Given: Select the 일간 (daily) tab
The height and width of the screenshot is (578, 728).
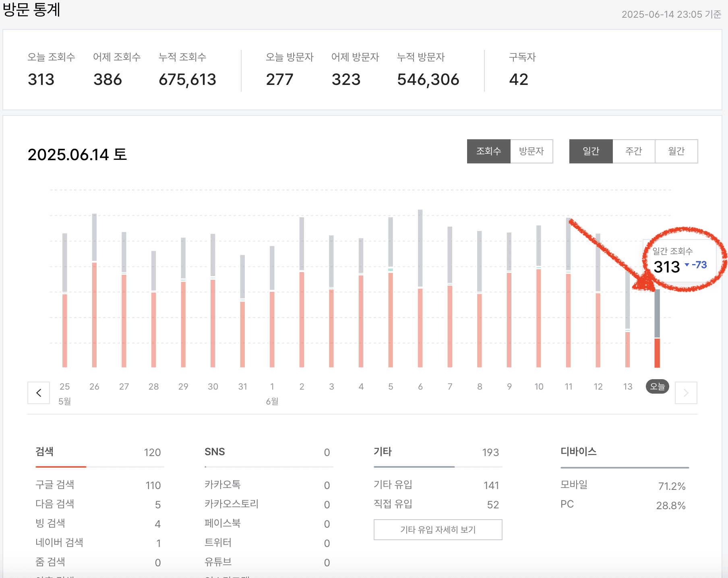Looking at the screenshot, I should 591,151.
